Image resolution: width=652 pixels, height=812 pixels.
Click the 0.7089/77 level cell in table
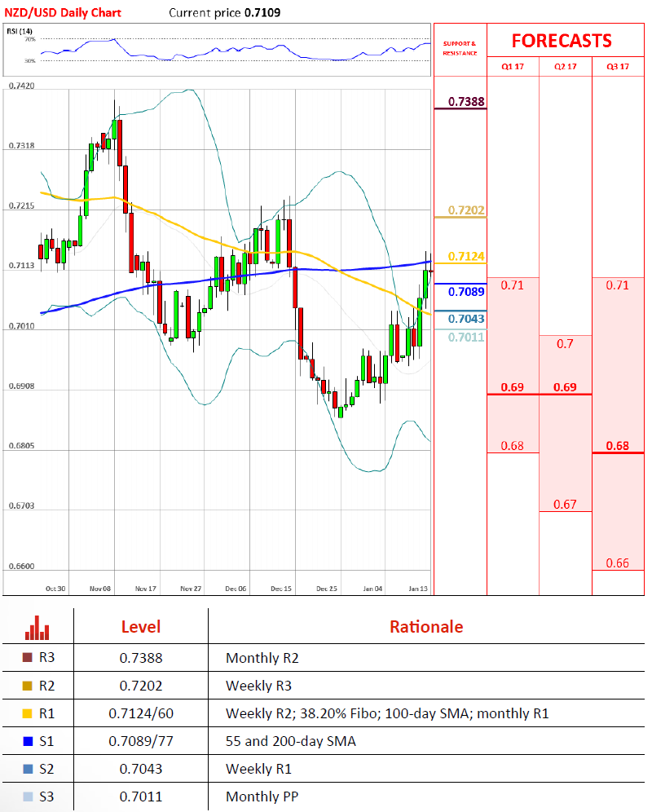pyautogui.click(x=141, y=742)
